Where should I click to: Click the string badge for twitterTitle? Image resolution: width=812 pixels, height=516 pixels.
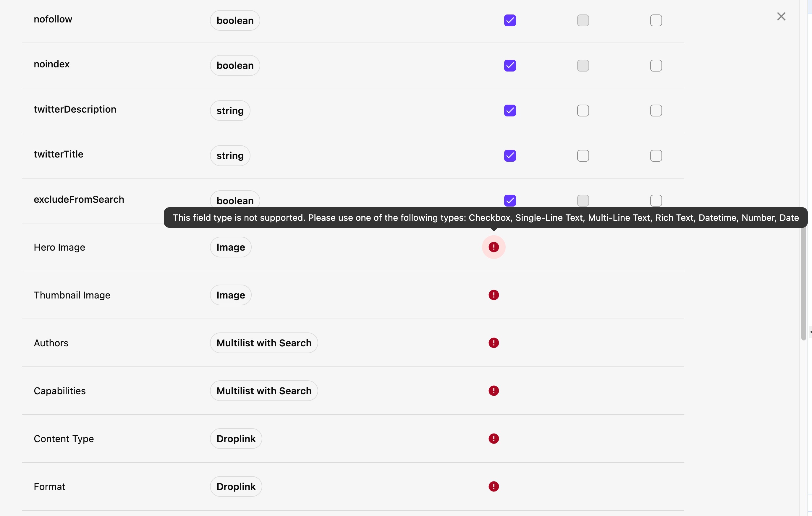pos(230,155)
